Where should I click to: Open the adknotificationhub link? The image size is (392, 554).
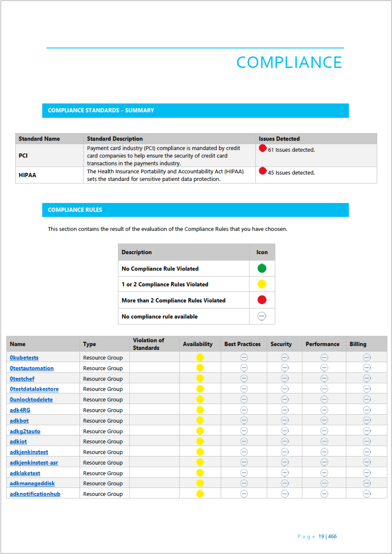click(35, 494)
